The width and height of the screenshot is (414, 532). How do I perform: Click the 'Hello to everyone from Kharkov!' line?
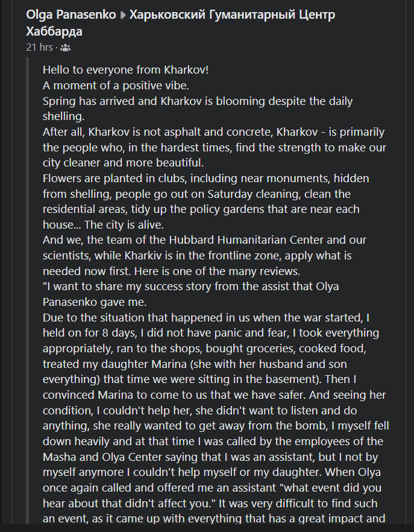(x=125, y=69)
